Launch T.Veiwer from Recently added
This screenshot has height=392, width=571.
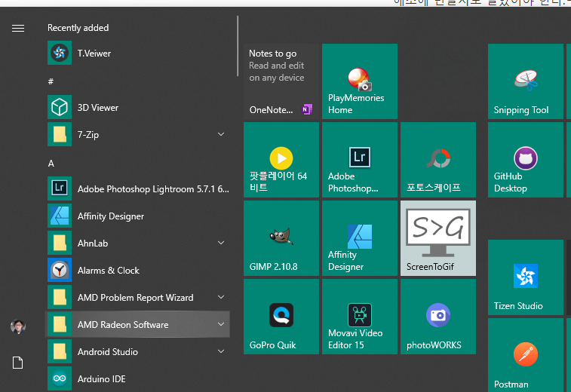click(x=138, y=53)
